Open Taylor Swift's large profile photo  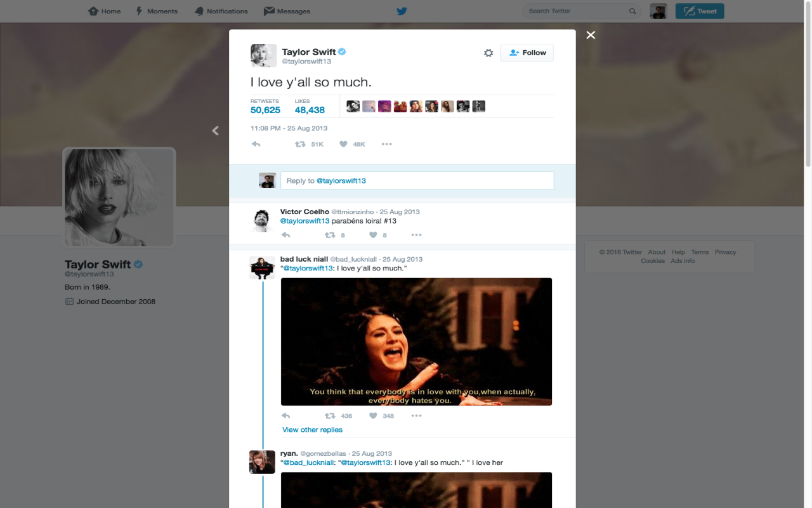pos(119,197)
